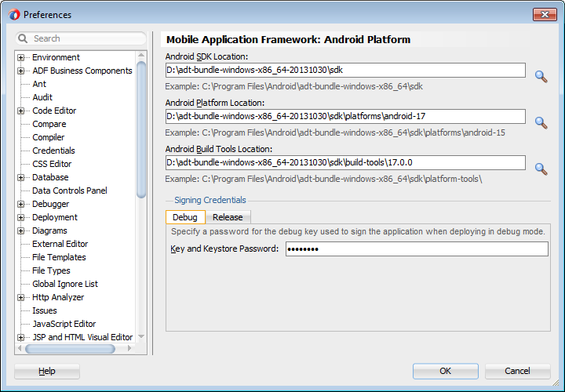Expand the Deployment tree node
This screenshot has height=392, width=565.
click(x=21, y=217)
